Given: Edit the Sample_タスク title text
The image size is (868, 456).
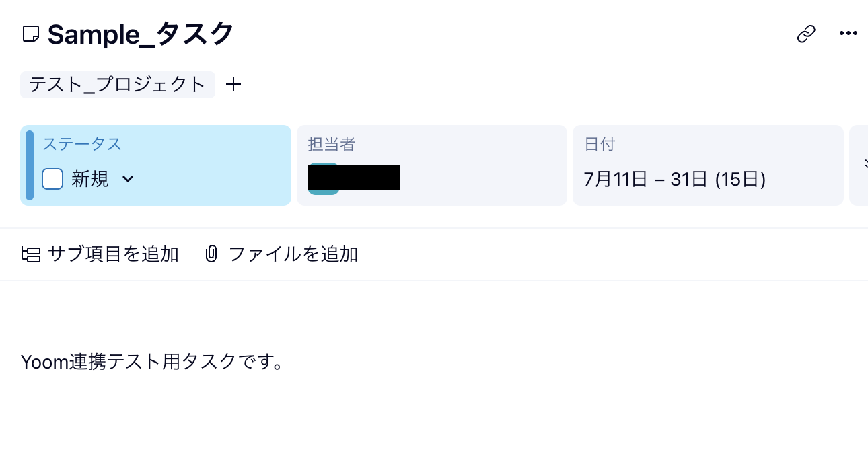Looking at the screenshot, I should (141, 34).
